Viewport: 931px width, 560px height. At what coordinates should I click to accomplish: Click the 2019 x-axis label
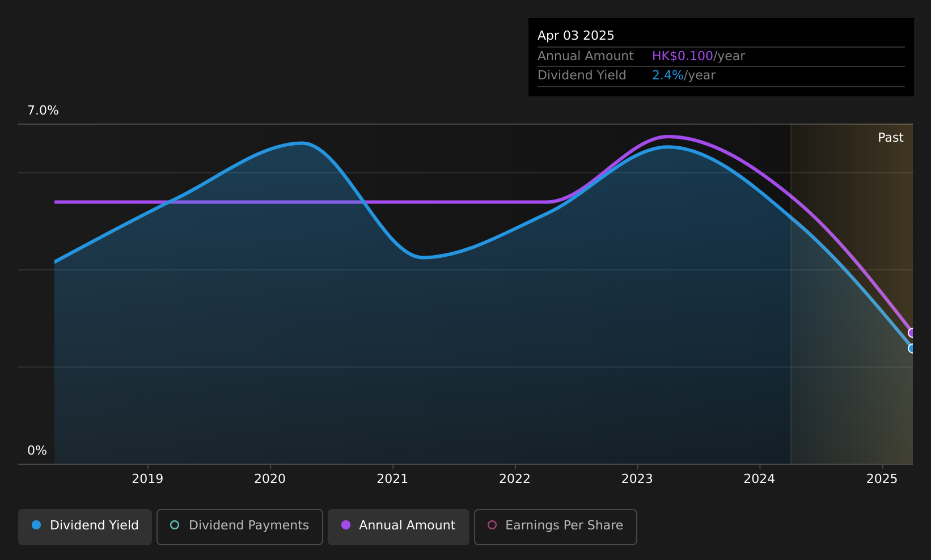tap(147, 479)
